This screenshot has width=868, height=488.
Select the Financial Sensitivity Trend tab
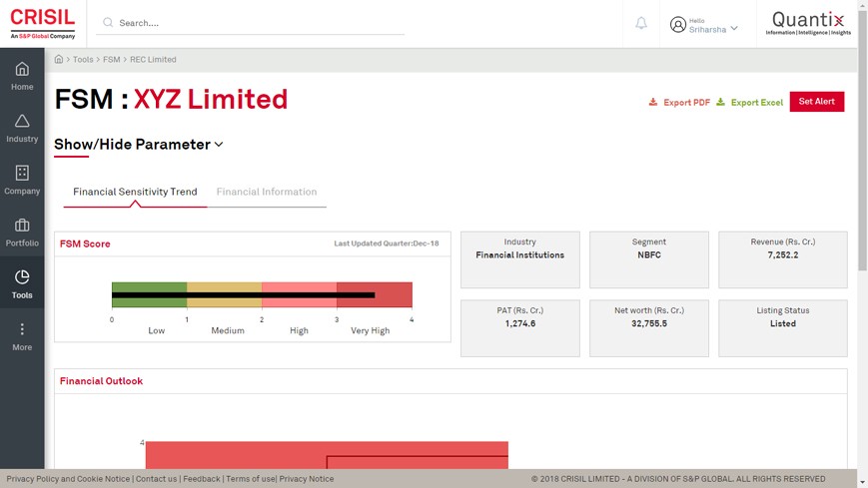pyautogui.click(x=135, y=192)
